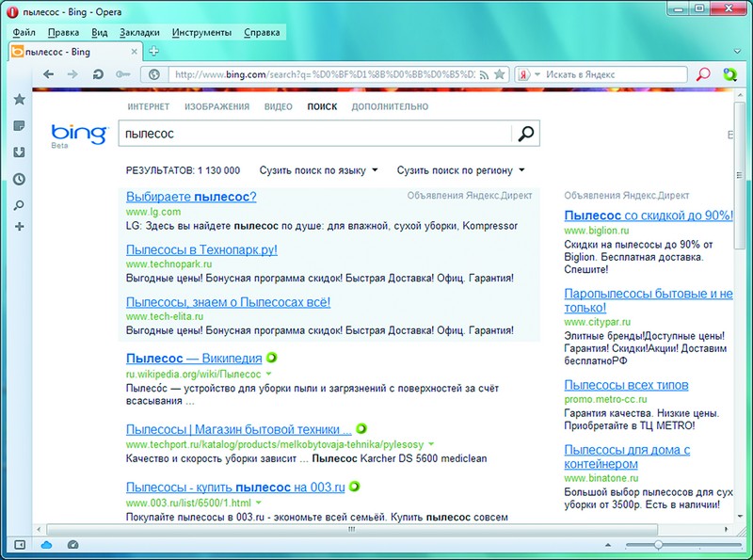This screenshot has width=753, height=560.
Task: Click the green-blue icon at toolbar's right end
Action: (x=730, y=74)
